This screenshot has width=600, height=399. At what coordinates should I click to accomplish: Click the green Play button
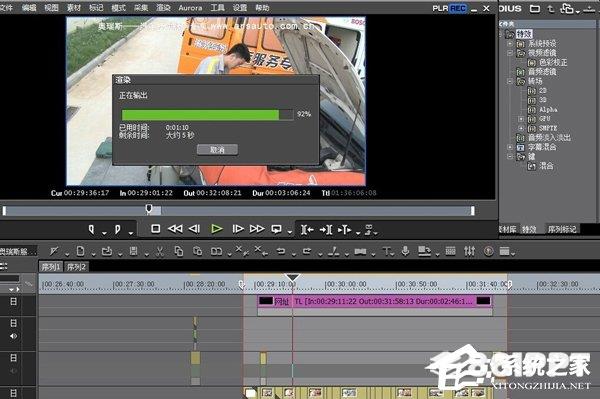point(217,229)
